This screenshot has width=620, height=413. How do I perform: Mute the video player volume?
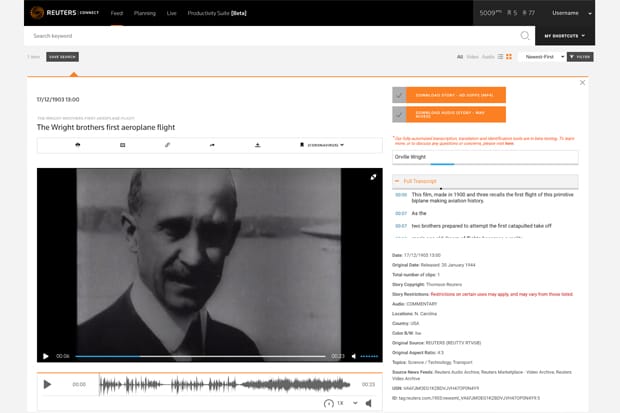354,356
